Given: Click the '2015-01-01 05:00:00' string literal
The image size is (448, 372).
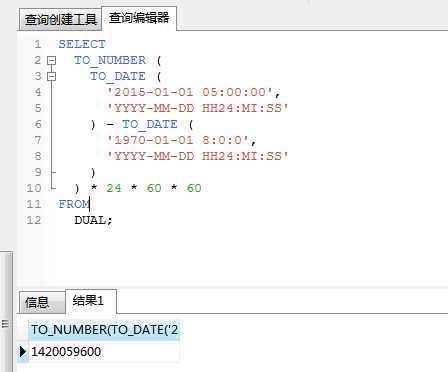Looking at the screenshot, I should (190, 92).
